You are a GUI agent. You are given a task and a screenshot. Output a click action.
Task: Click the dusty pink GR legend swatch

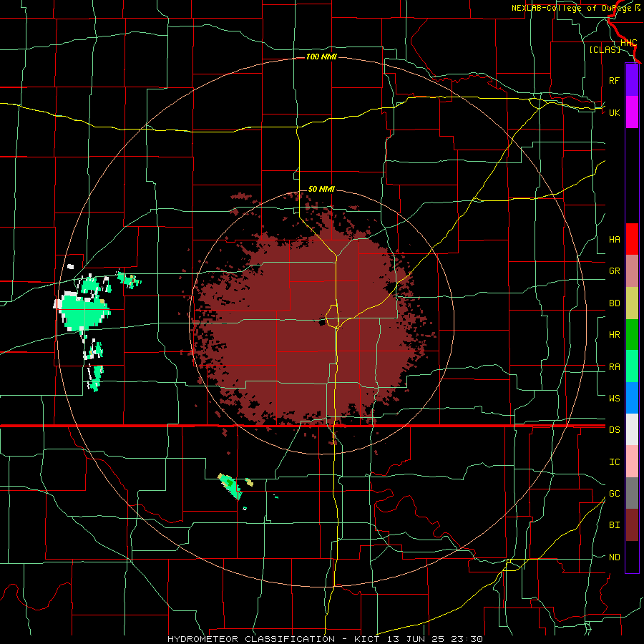point(632,271)
